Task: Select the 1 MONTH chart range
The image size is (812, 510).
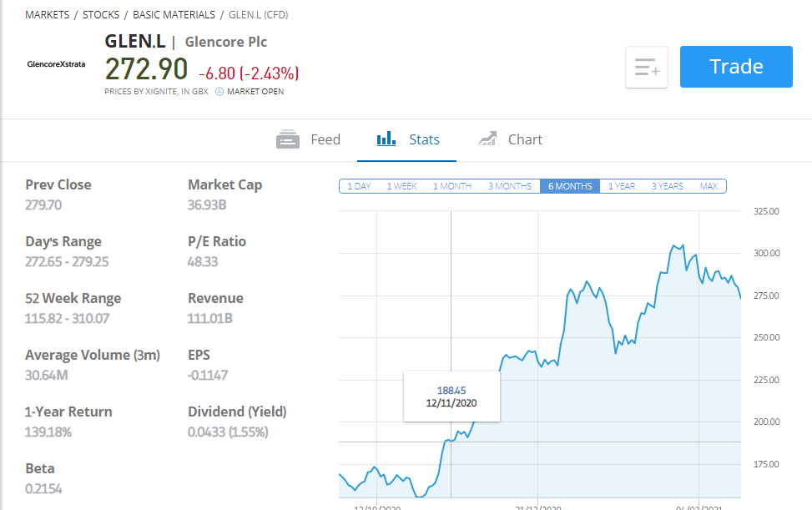Action: tap(452, 186)
